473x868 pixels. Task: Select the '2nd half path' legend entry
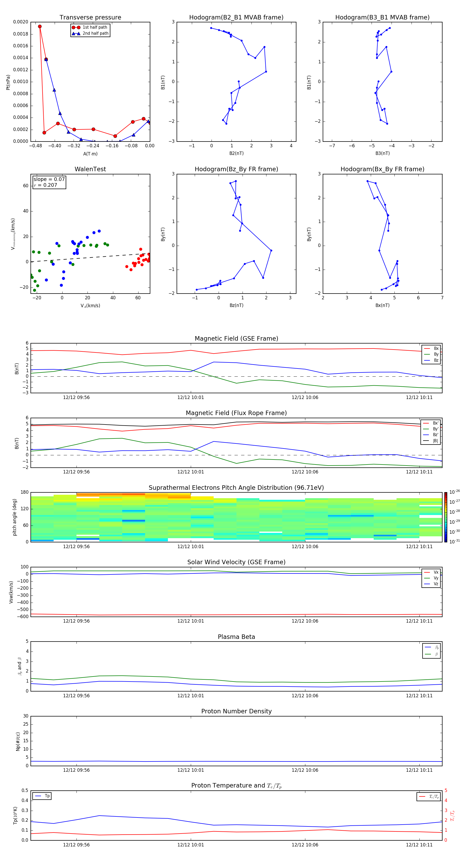point(90,33)
